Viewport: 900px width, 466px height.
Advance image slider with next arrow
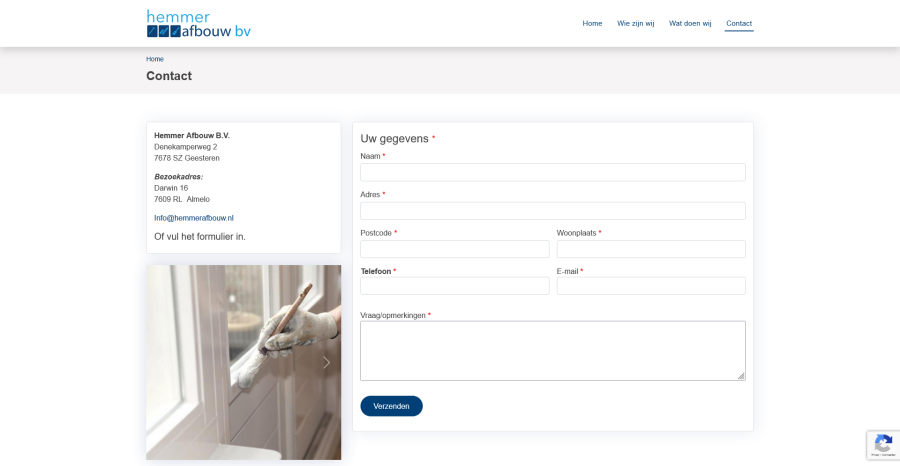tap(326, 362)
